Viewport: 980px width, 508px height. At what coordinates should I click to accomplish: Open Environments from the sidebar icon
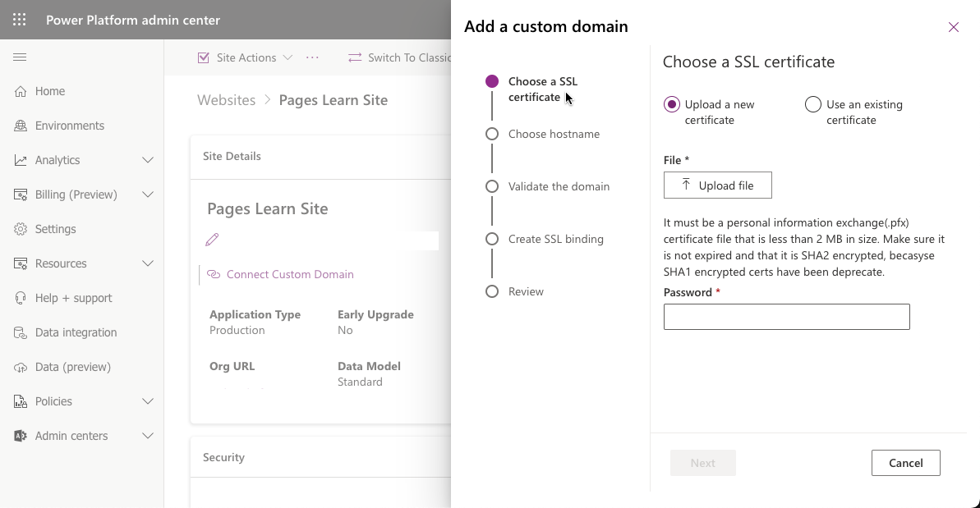[21, 126]
